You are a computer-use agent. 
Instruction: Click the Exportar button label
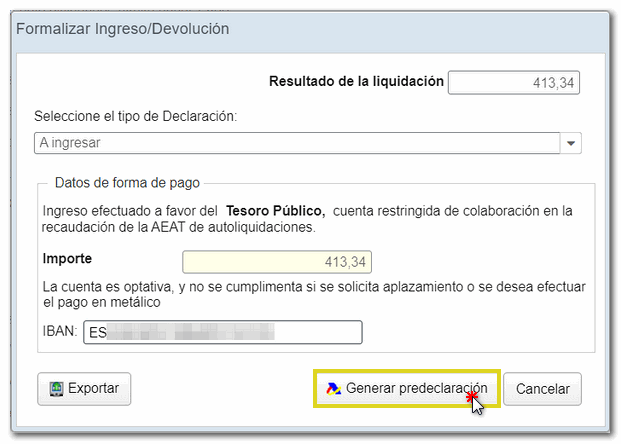coord(93,388)
